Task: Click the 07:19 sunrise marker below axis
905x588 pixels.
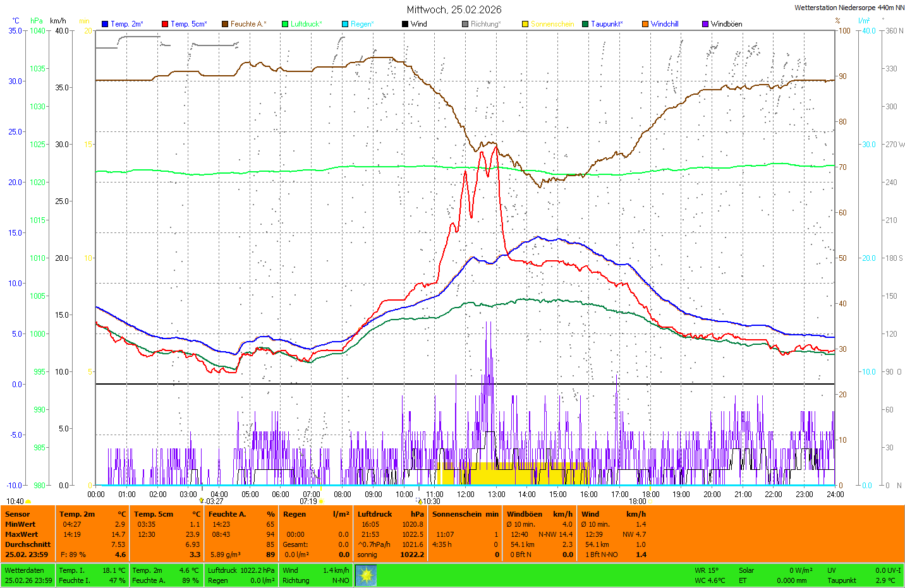Action: [x=308, y=501]
